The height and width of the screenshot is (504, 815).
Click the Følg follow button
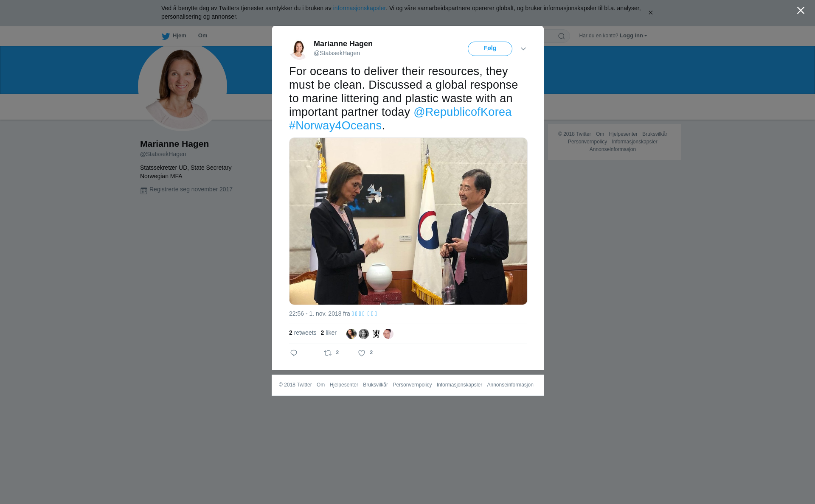pyautogui.click(x=490, y=49)
